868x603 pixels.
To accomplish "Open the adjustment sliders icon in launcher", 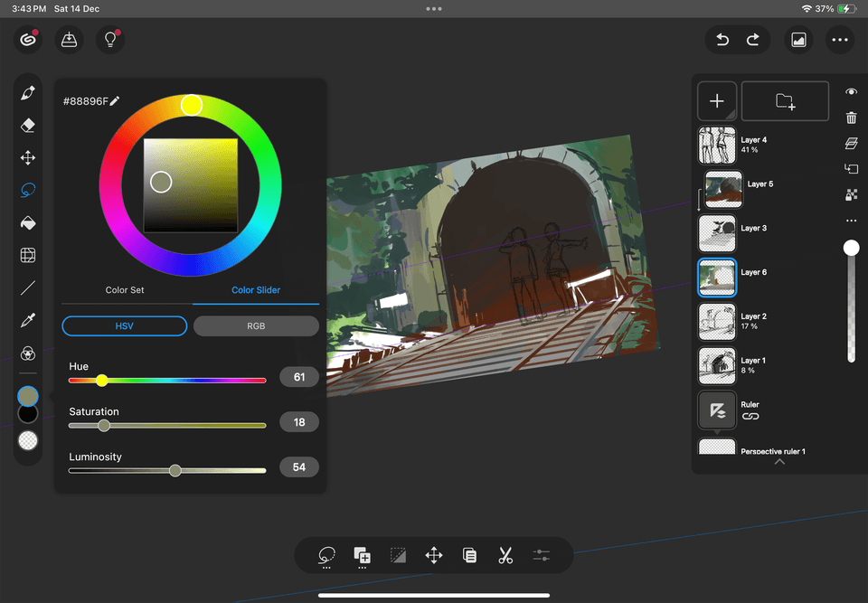I will [x=541, y=555].
